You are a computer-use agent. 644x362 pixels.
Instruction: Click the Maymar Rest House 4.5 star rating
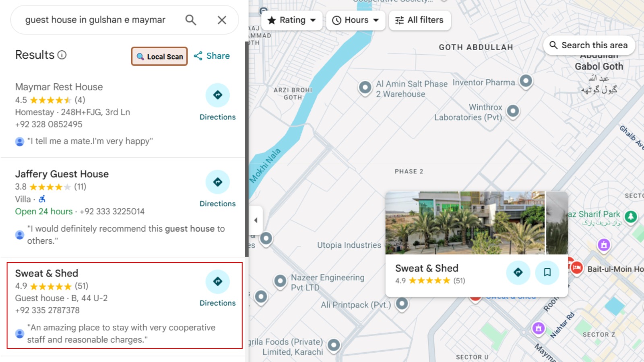pyautogui.click(x=50, y=100)
